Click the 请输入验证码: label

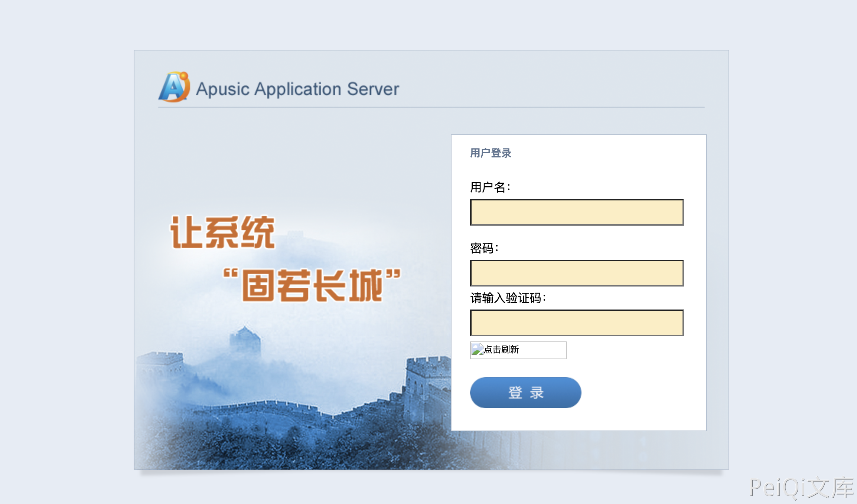pos(508,298)
